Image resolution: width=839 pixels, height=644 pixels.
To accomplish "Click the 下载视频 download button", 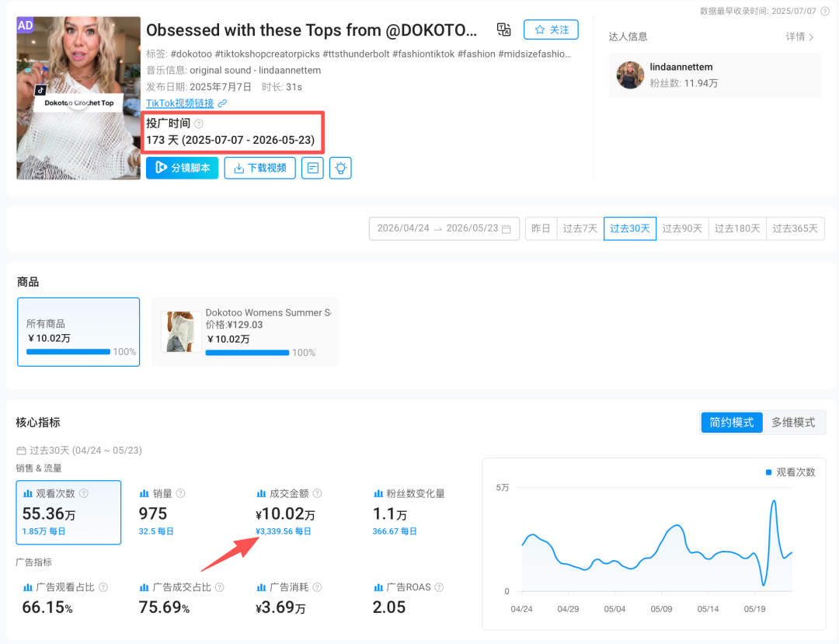I will click(x=260, y=168).
